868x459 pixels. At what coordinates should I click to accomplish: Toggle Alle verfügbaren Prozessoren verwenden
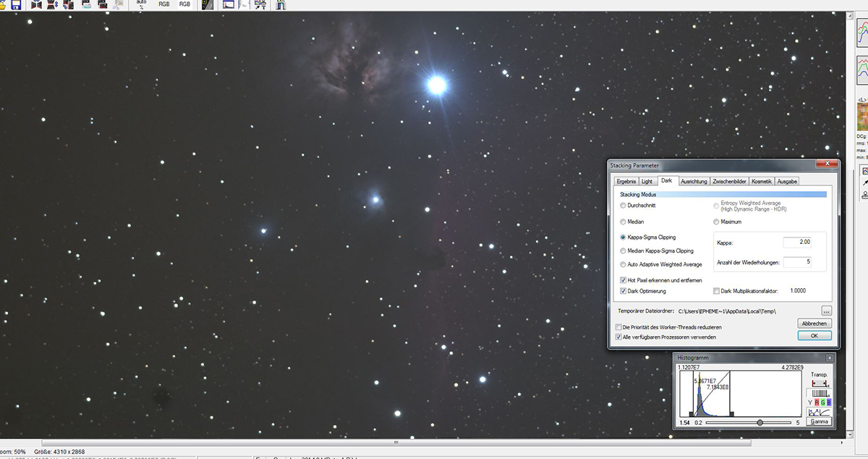618,337
